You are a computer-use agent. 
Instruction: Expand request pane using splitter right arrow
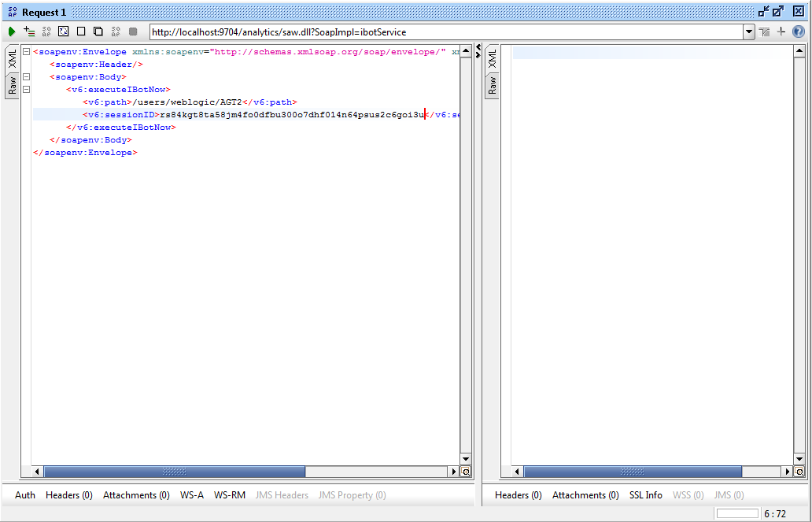[x=478, y=54]
